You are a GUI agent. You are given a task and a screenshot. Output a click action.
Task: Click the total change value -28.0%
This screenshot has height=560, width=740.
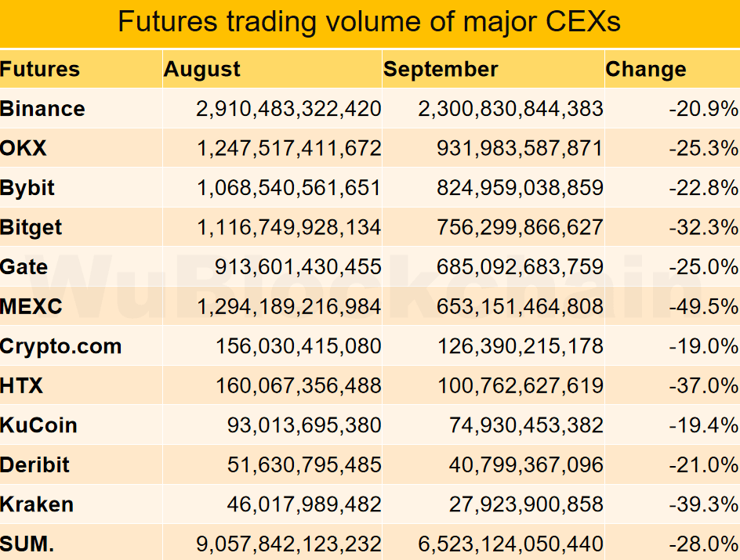pos(704,544)
